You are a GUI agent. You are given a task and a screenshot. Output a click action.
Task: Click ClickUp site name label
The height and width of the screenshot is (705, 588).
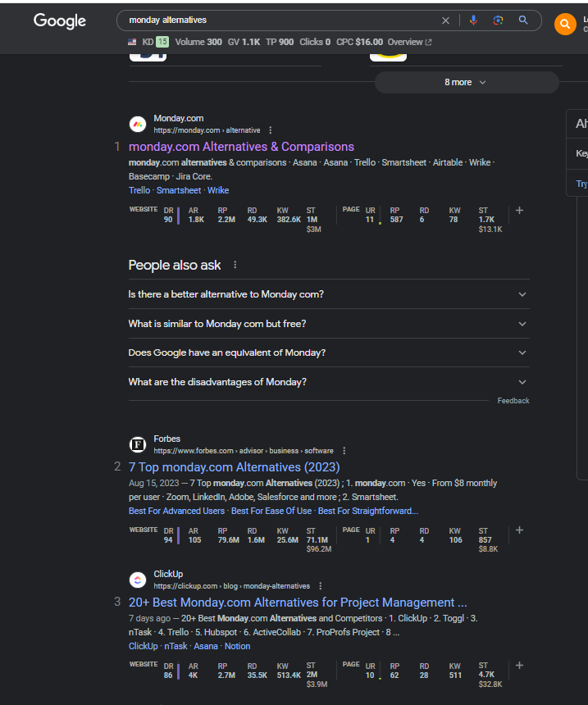(x=168, y=574)
